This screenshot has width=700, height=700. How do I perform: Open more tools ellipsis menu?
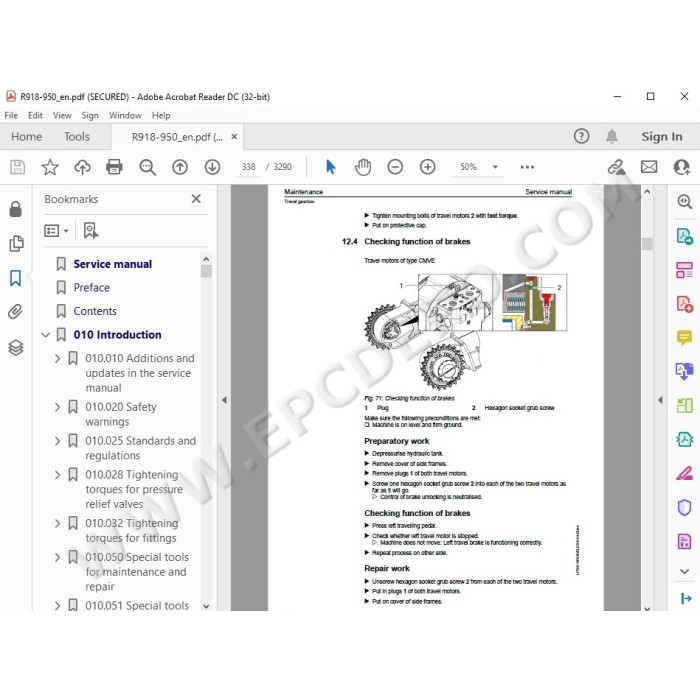pos(527,167)
